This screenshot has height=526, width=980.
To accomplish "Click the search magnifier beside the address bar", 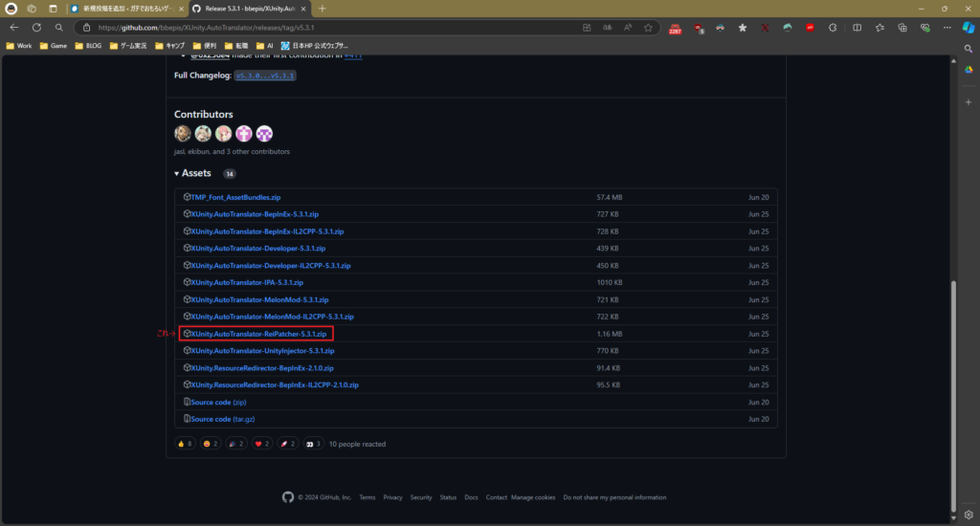I will coord(58,28).
